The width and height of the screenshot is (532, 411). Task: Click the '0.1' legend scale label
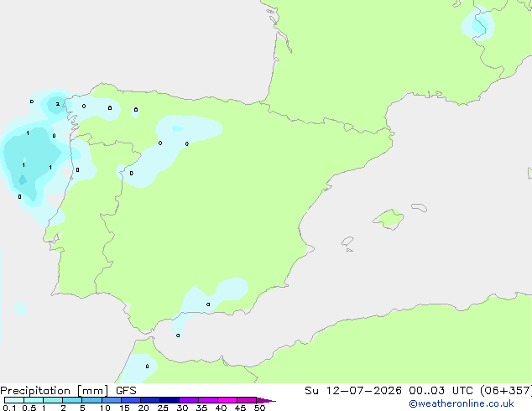[x=9, y=408]
